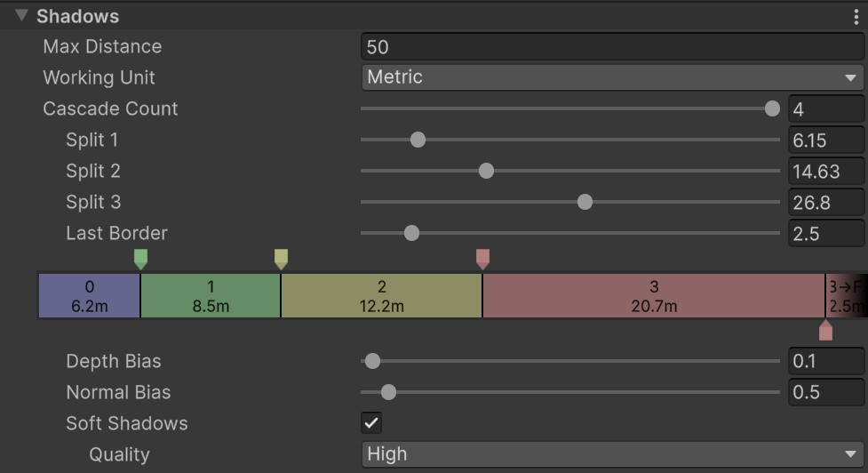
Task: Select the green cascade 1 segment
Action: click(x=211, y=296)
